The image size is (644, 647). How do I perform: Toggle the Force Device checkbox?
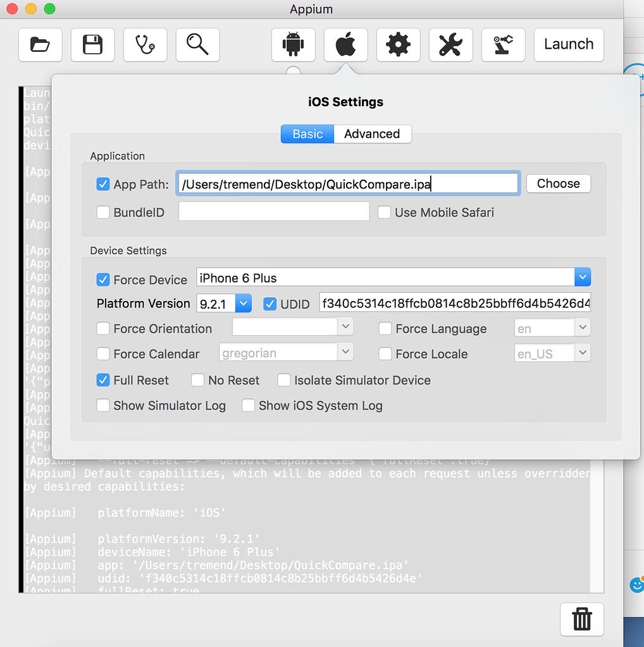coord(102,280)
